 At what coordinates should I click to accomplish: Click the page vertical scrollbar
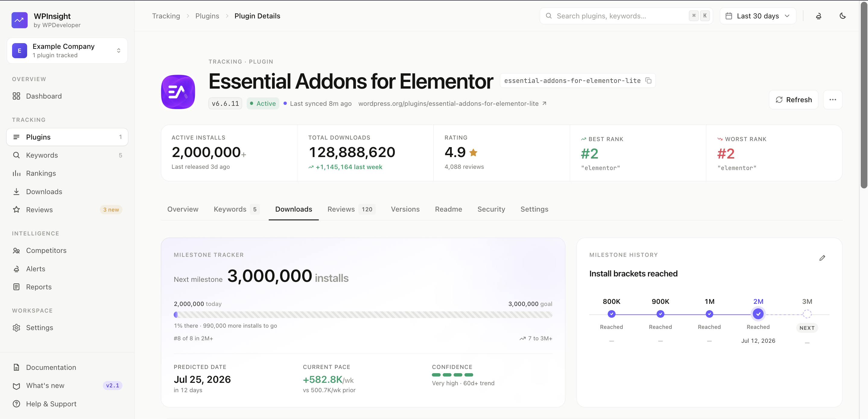pyautogui.click(x=863, y=95)
